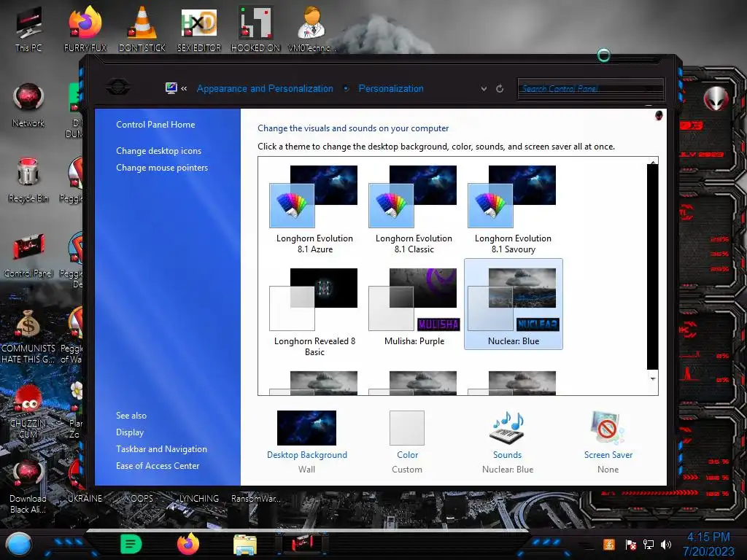Launch Firefox from the taskbar
The width and height of the screenshot is (747, 560).
(187, 544)
